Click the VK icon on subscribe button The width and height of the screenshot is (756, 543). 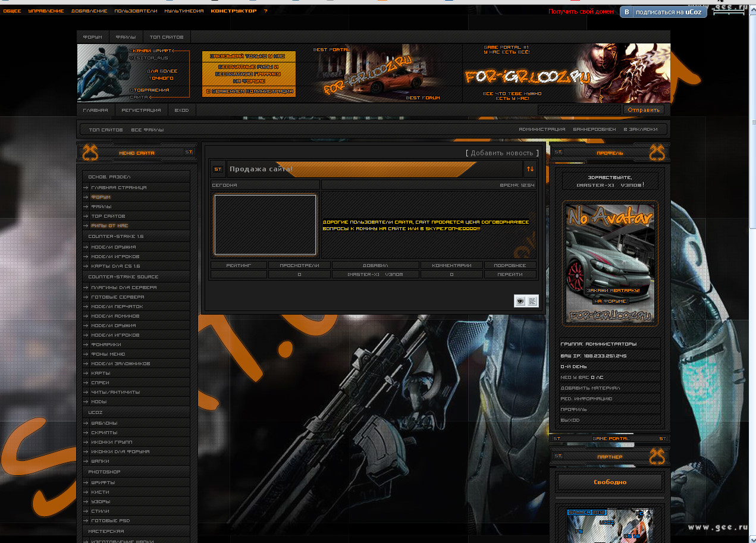[627, 12]
